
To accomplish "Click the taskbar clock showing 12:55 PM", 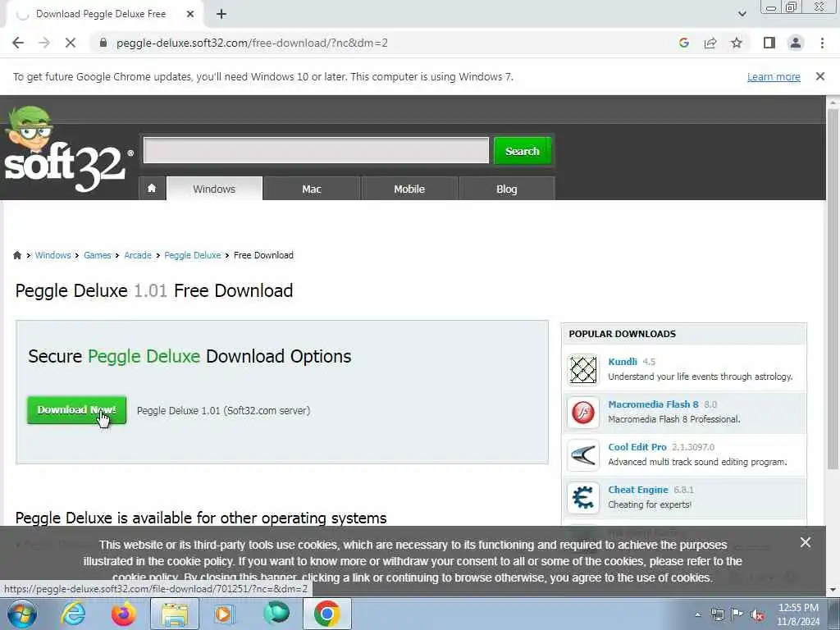I will (x=798, y=614).
